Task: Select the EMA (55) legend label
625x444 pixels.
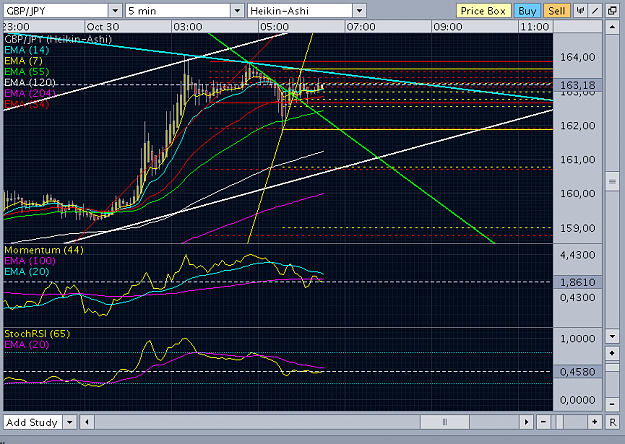Action: [27, 72]
